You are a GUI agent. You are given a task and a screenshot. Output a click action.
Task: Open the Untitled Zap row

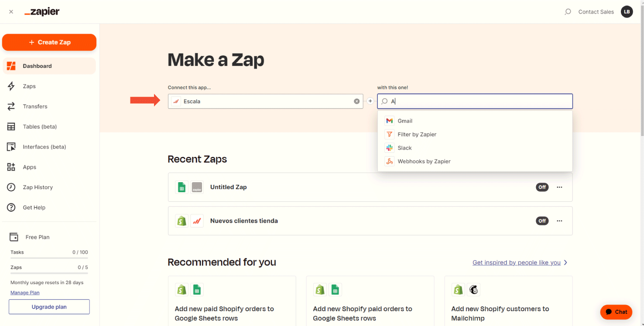370,187
